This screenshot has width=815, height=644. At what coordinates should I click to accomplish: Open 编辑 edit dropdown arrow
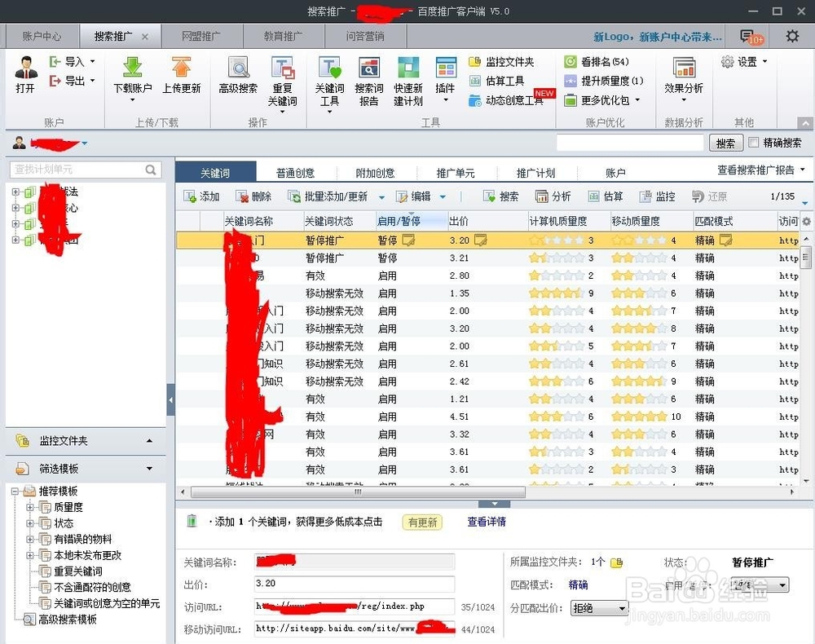443,197
